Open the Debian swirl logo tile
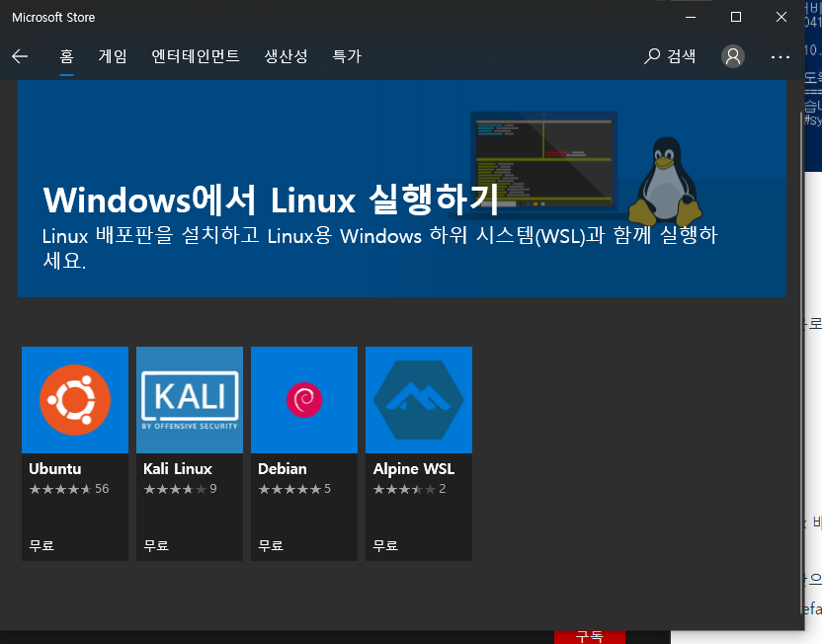The width and height of the screenshot is (822, 644). click(x=304, y=400)
